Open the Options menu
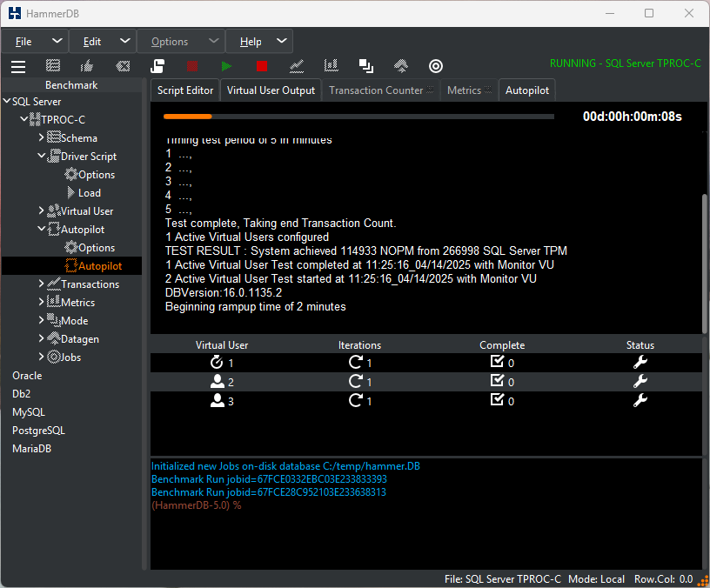Screen dimensions: 710x588 click(x=181, y=42)
